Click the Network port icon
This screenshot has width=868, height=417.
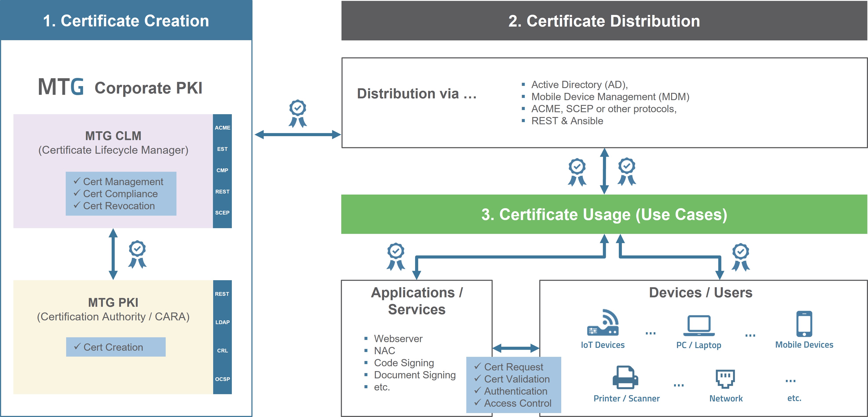coord(725,379)
